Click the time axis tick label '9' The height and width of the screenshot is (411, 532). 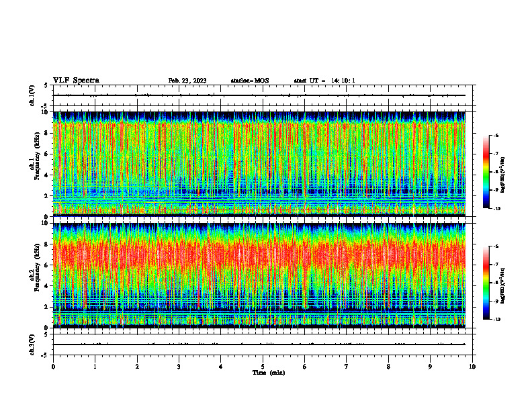point(430,367)
